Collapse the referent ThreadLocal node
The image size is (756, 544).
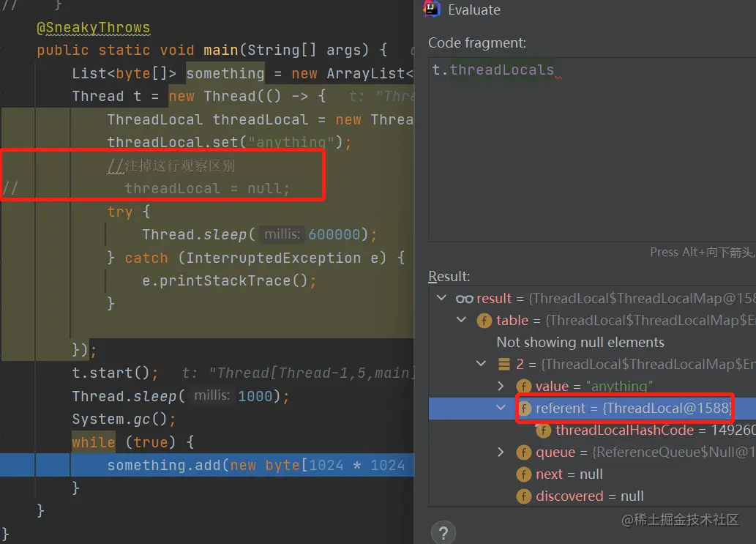[x=501, y=408]
